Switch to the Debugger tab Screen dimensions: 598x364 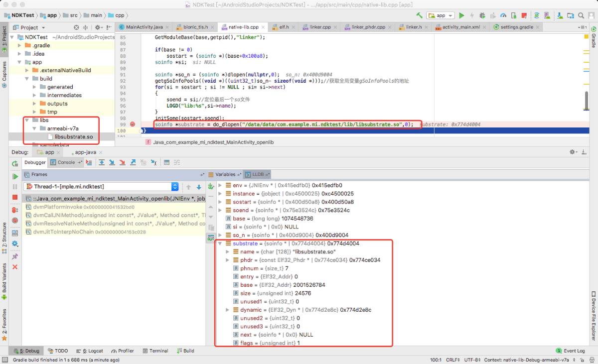coord(35,162)
